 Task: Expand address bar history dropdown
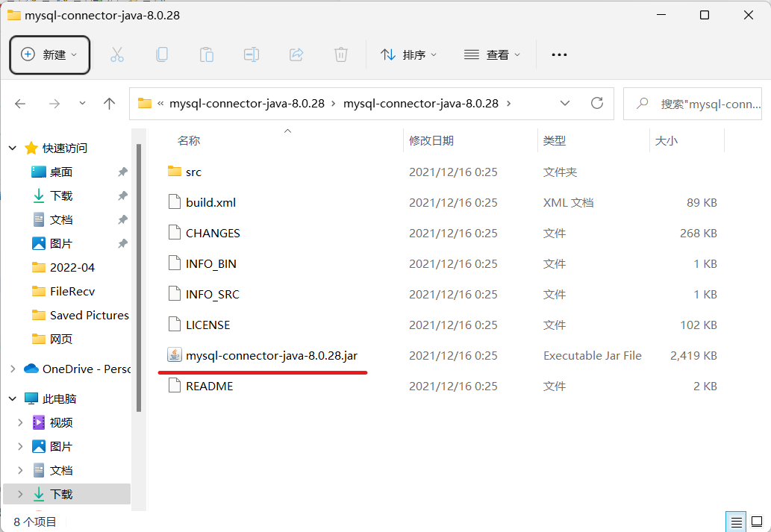point(565,103)
